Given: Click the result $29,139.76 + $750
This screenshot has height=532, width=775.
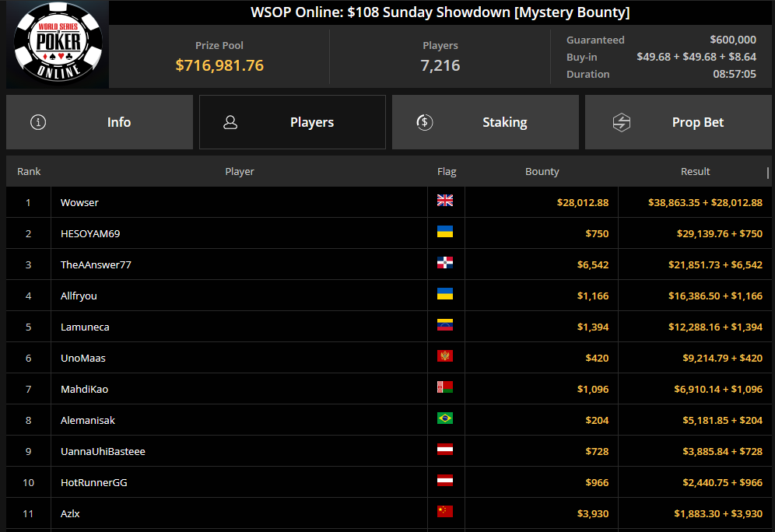Looking at the screenshot, I should click(x=720, y=233).
